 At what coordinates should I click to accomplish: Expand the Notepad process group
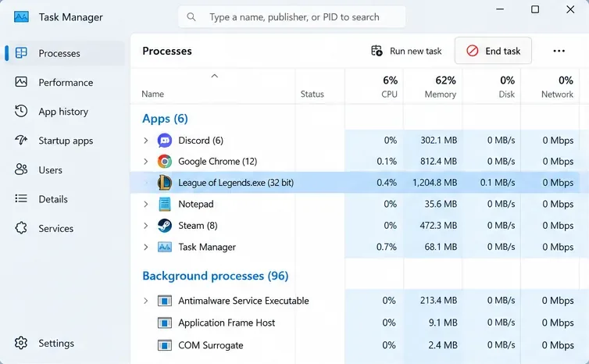(x=146, y=204)
